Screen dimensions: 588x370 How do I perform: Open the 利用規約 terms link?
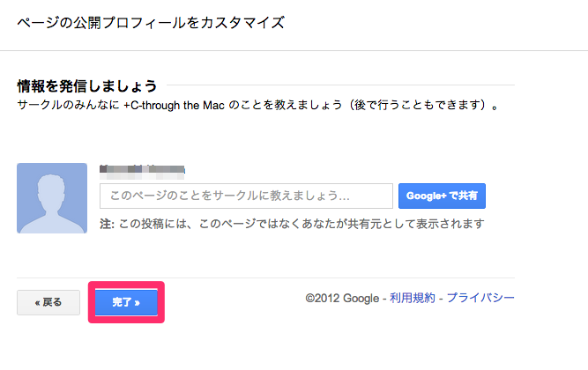click(x=413, y=299)
